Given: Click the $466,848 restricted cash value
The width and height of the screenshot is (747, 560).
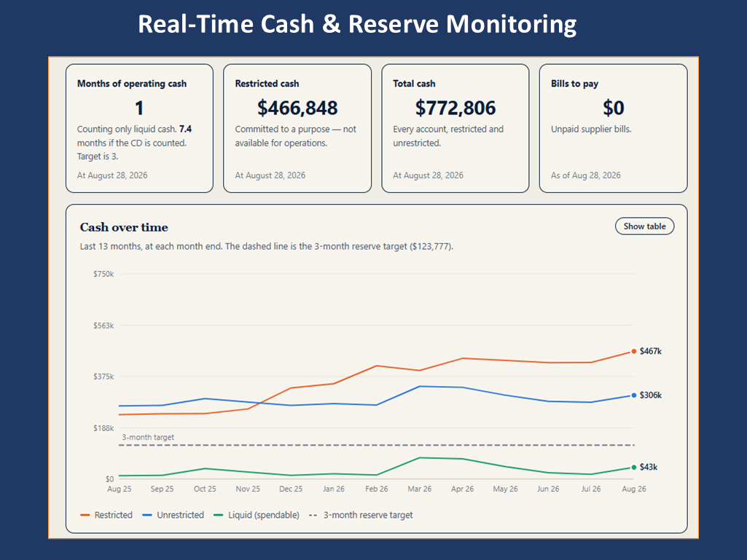Looking at the screenshot, I should point(297,108).
